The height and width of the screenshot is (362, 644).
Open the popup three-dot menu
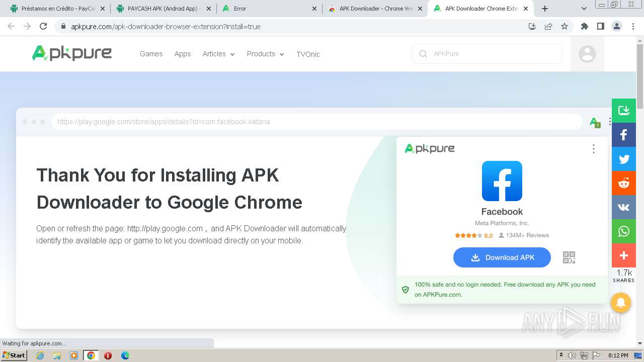coord(594,149)
